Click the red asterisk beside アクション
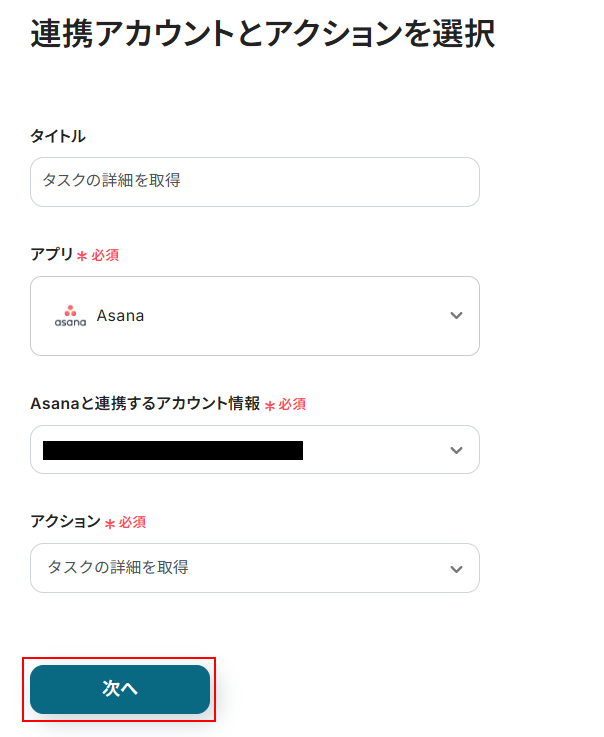Screen dimensions: 604x737 point(110,523)
